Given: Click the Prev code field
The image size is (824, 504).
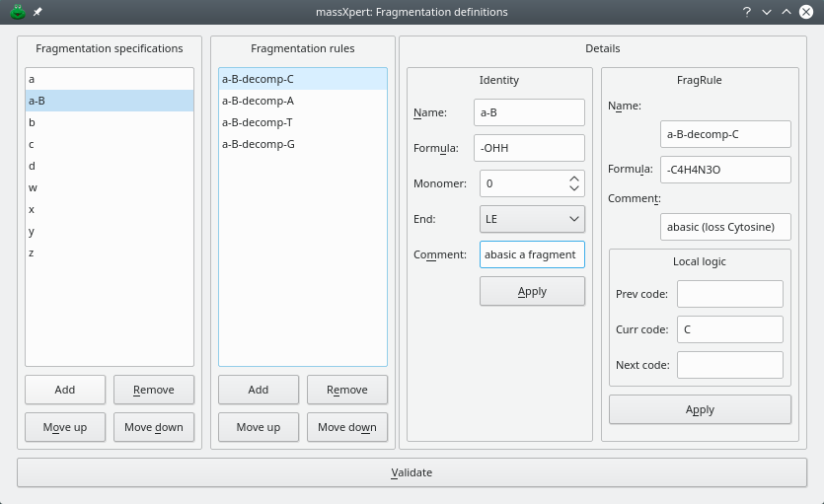Looking at the screenshot, I should tap(730, 294).
